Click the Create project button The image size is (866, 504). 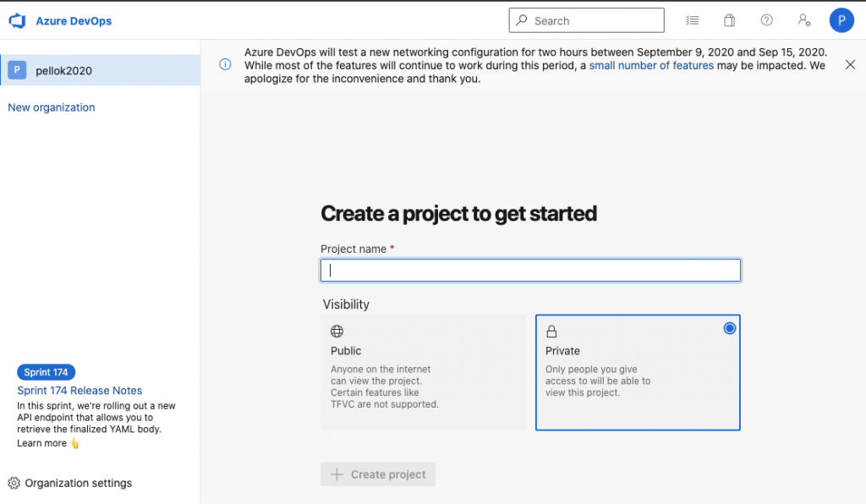coord(378,474)
